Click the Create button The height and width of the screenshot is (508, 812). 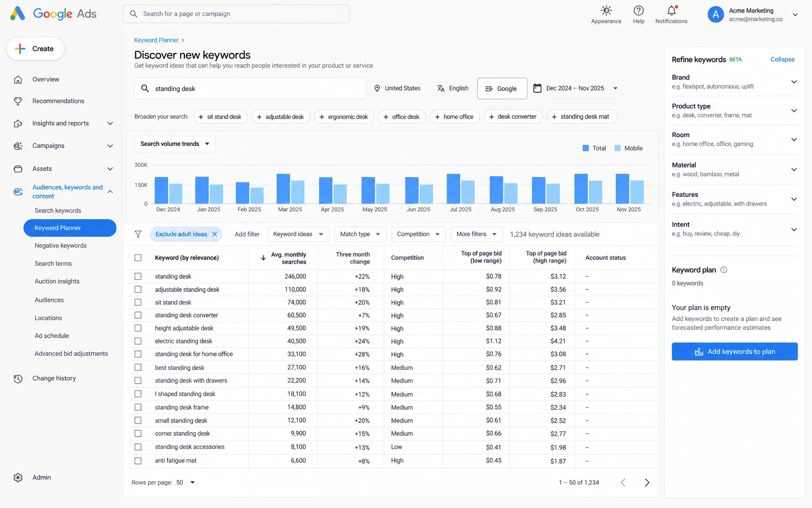(x=35, y=49)
